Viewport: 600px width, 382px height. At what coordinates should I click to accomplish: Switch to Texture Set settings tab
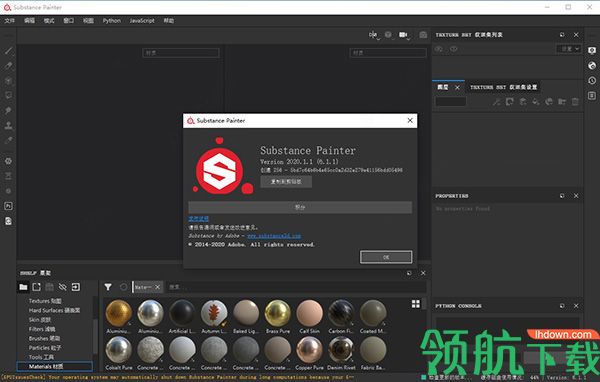pos(504,87)
